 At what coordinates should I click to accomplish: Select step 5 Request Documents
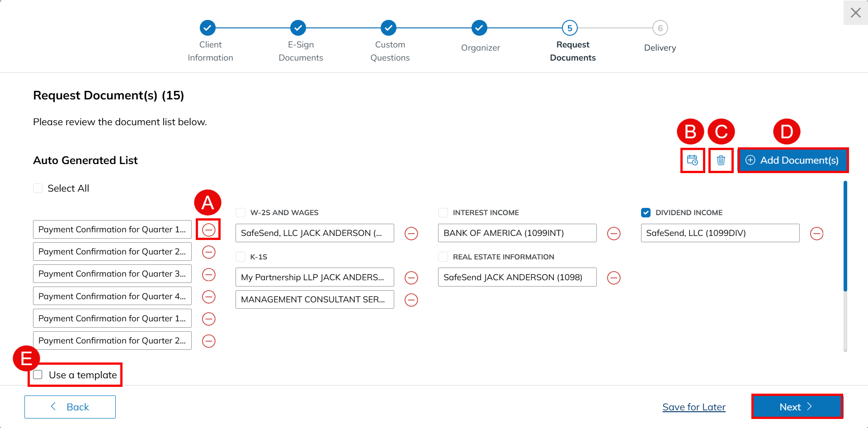tap(570, 28)
